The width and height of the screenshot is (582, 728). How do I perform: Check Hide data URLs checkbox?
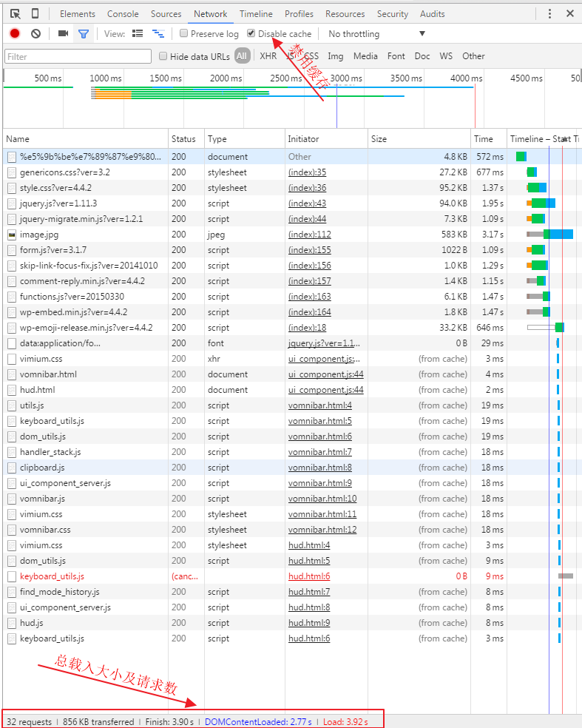click(x=163, y=56)
